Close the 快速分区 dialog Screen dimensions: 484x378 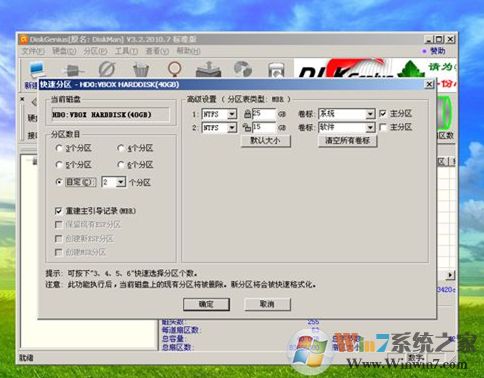tap(429, 84)
